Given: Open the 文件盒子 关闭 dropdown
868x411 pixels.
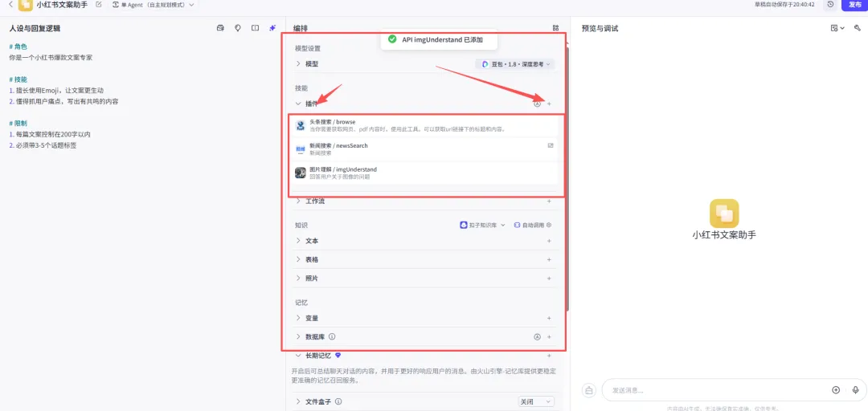Looking at the screenshot, I should [535, 401].
